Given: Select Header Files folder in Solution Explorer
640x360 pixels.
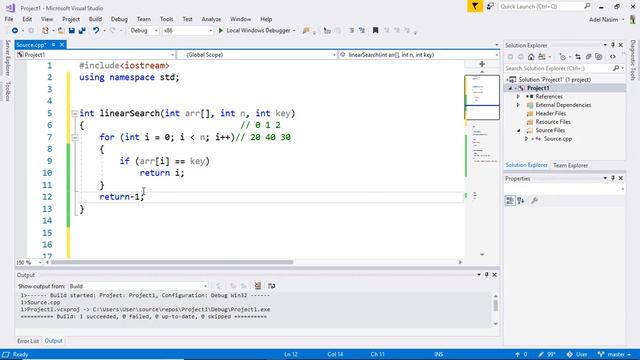Looking at the screenshot, I should tap(551, 113).
